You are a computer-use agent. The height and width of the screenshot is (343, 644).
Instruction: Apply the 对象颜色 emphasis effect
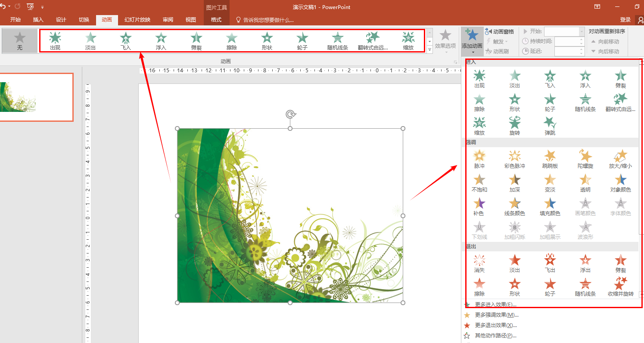(x=621, y=182)
